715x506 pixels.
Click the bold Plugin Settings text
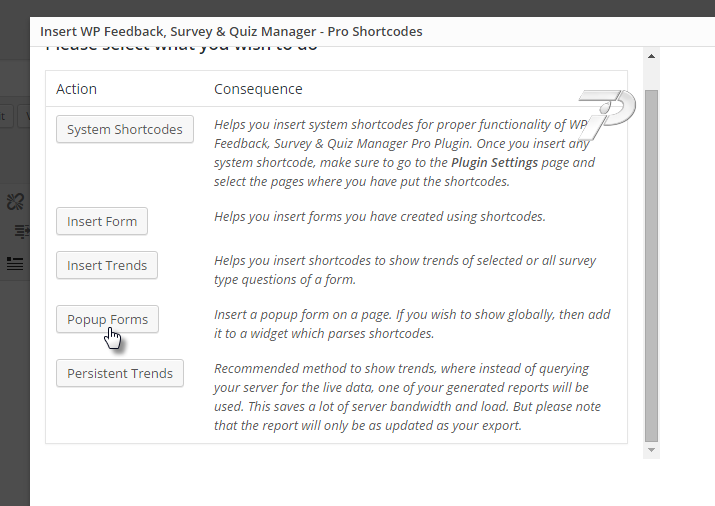494,162
